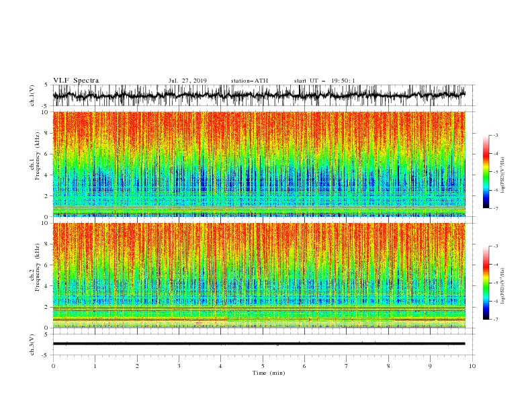Image resolution: width=532 pixels, height=411 pixels.
Task: Click the log(PSD) label beside ch.1 color bar
Action: pos(502,175)
